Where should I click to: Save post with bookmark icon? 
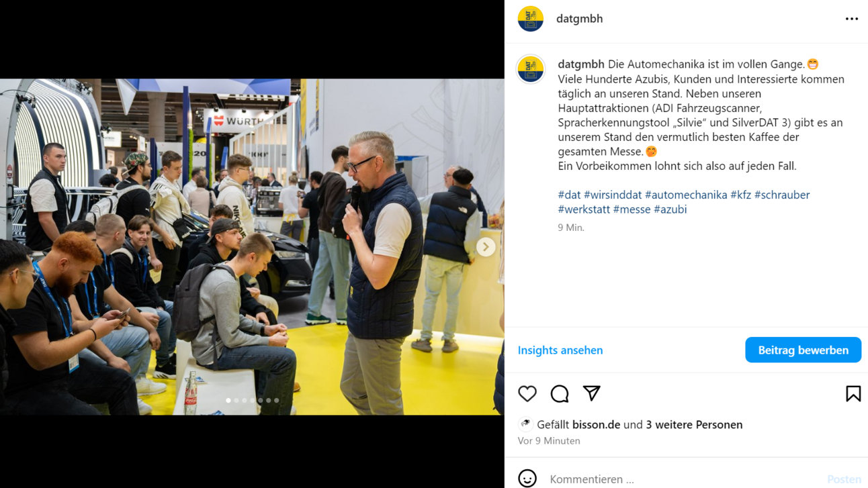(853, 393)
